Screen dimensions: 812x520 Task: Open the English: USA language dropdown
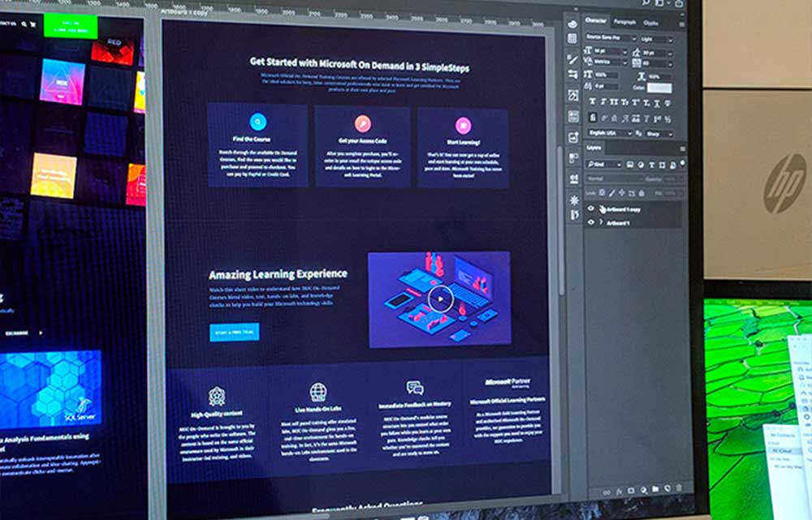tap(610, 133)
